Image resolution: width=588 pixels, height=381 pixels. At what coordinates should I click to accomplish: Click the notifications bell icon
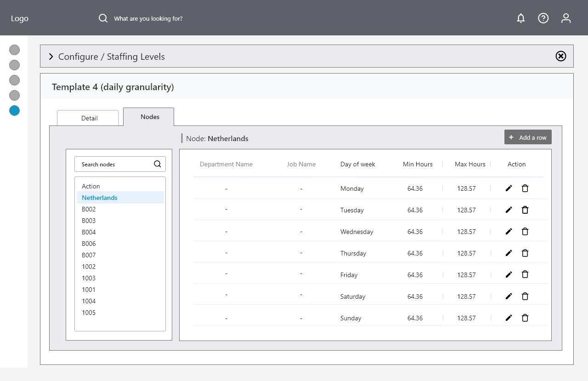click(520, 18)
